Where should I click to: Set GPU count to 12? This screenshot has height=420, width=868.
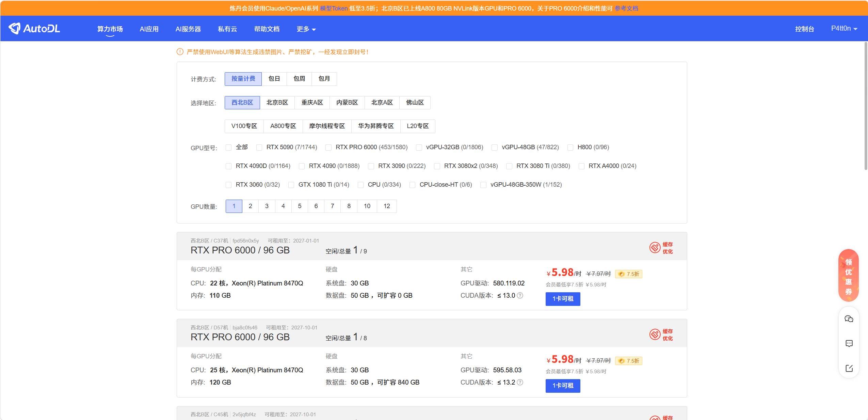click(x=387, y=206)
